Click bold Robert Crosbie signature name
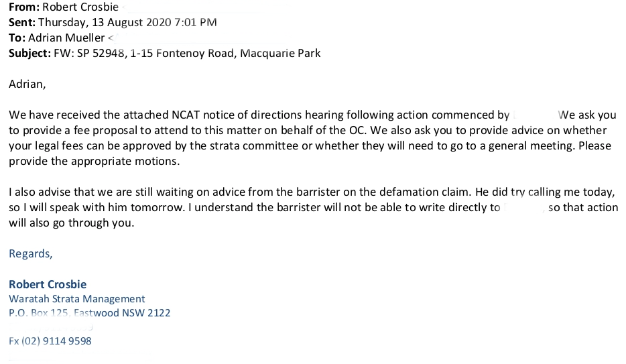The height and width of the screenshot is (364, 626). (48, 284)
